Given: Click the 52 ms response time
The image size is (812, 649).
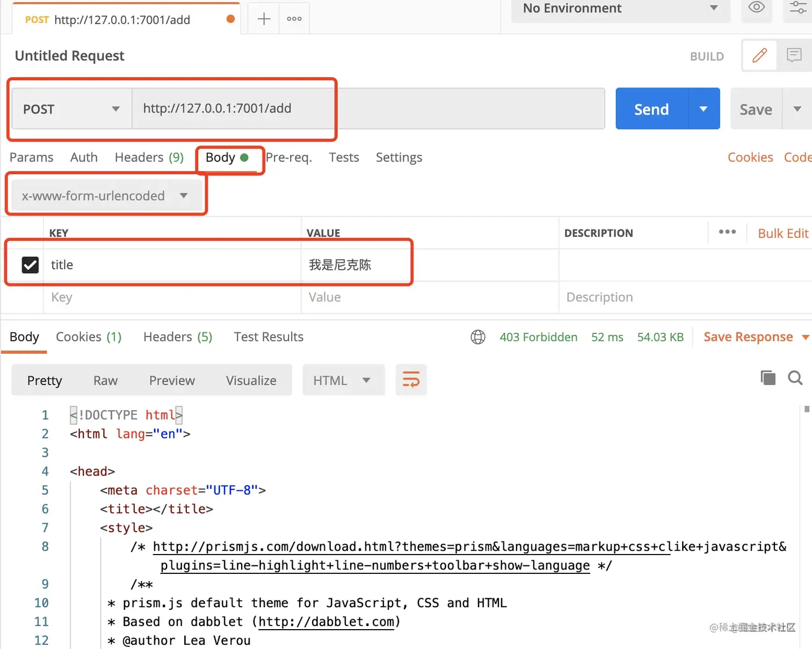Looking at the screenshot, I should click(x=607, y=337).
